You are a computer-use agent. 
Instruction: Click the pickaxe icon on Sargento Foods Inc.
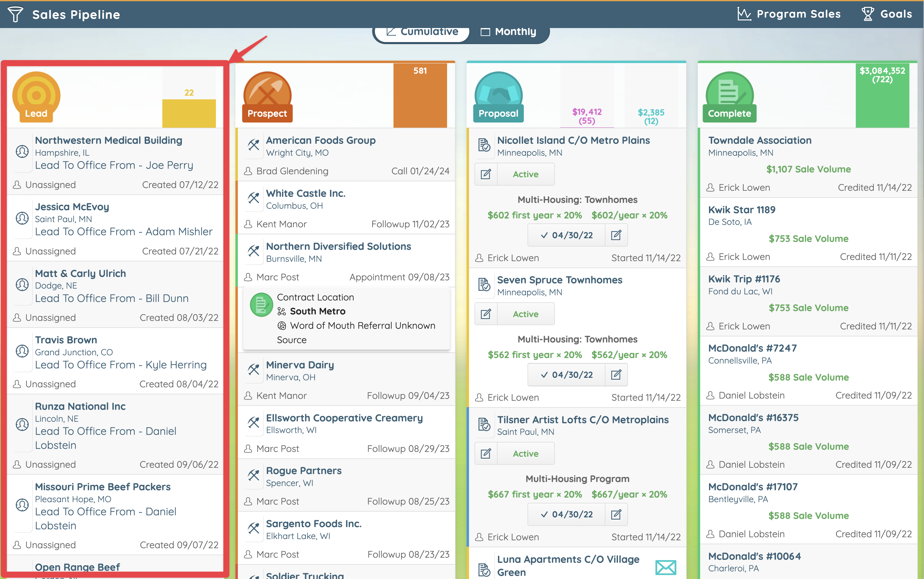[x=253, y=528]
